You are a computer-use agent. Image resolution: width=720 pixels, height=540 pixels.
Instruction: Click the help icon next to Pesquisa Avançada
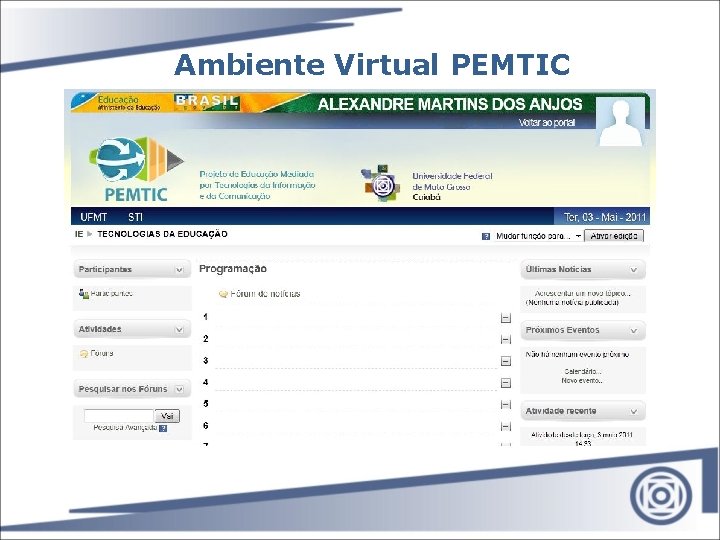pos(163,428)
